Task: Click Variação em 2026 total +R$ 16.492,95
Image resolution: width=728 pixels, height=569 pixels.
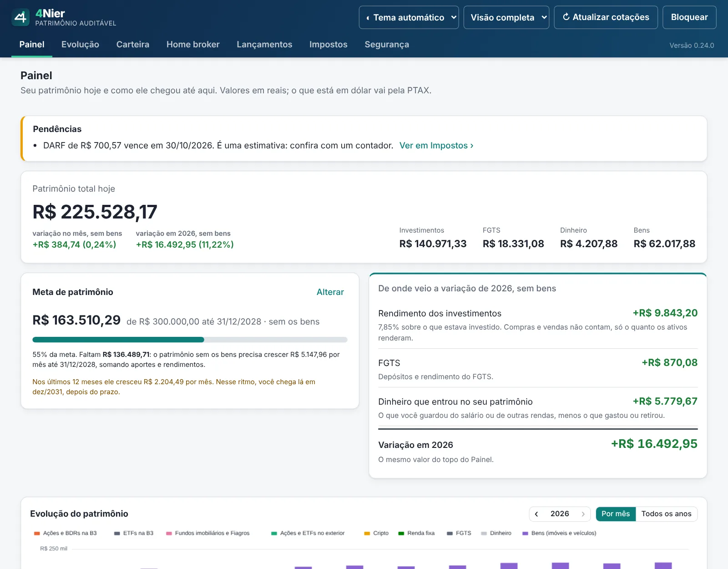Action: click(x=654, y=444)
